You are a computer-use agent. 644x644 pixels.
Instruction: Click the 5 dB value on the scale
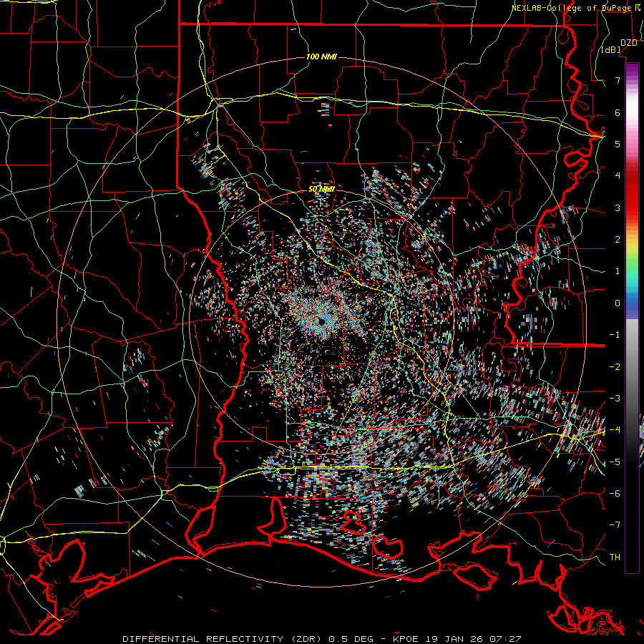click(x=618, y=144)
